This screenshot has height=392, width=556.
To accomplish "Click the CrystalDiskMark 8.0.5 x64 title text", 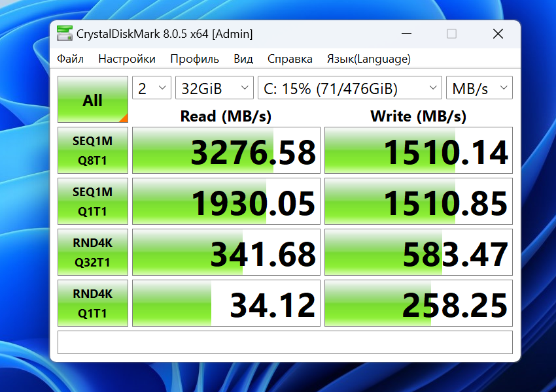I will coord(165,34).
